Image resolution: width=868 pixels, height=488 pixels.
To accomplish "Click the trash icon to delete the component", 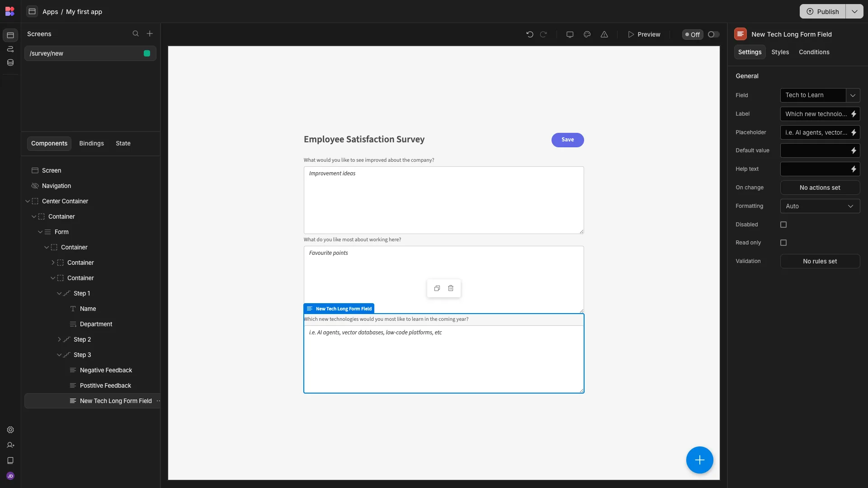I will point(451,288).
